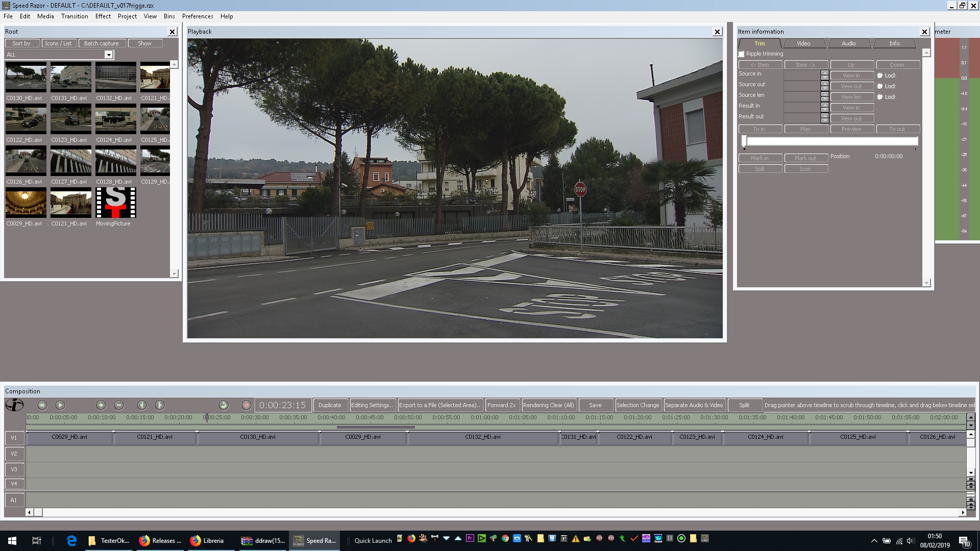Viewport: 980px width, 551px height.
Task: Toggle the Lock beside Source len
Action: click(x=880, y=96)
